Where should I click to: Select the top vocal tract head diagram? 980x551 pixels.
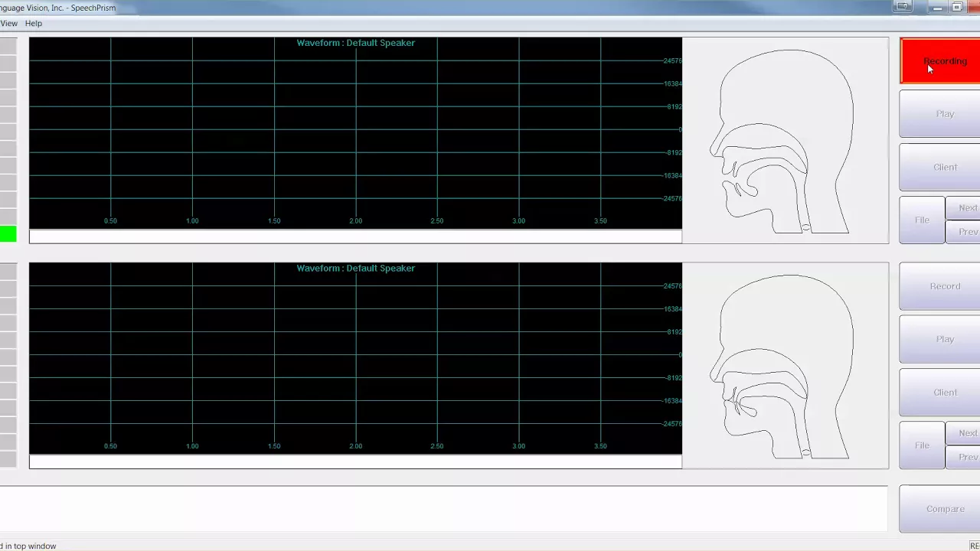pos(786,141)
